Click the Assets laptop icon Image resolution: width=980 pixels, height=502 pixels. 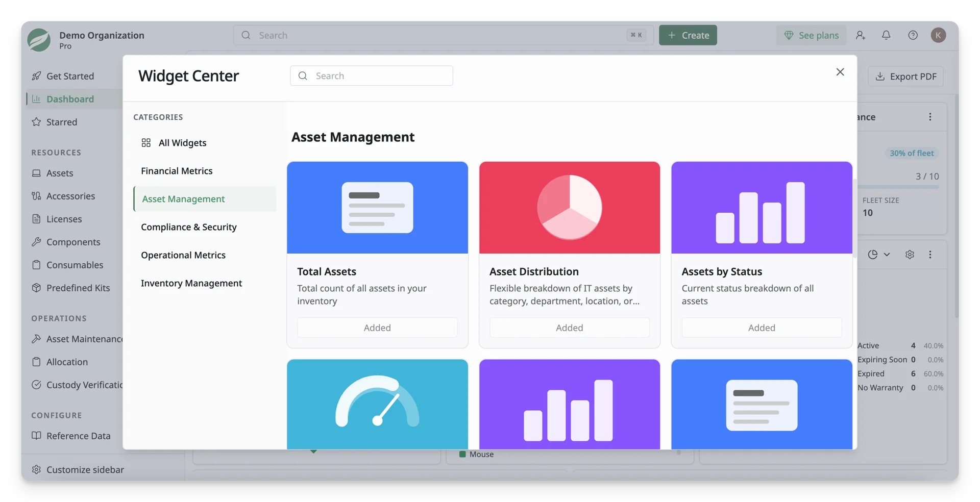tap(36, 173)
